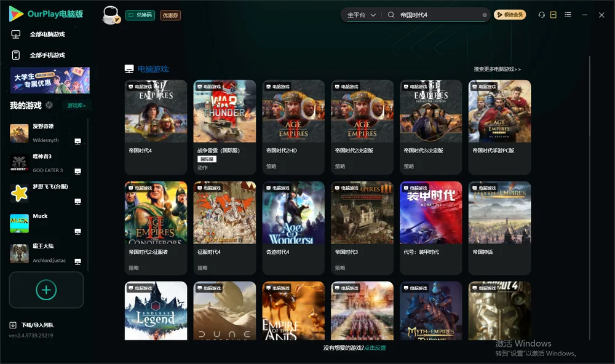
Task: Click the OurPlay logo icon
Action: pos(16,14)
